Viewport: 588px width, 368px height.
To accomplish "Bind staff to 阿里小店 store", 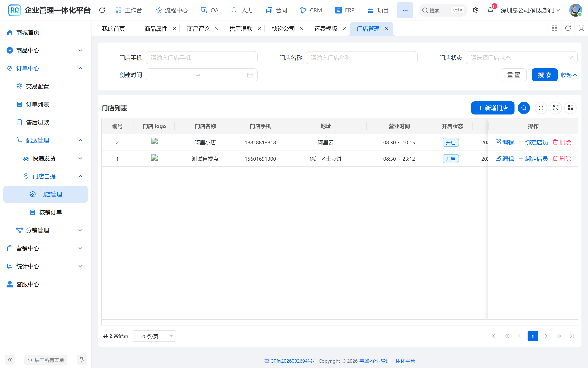I will pyautogui.click(x=533, y=142).
